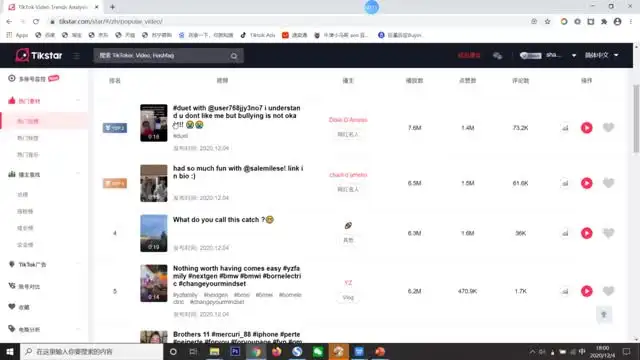Open analytics chart icon for #duet video
This screenshot has height=360, width=640.
[565, 128]
